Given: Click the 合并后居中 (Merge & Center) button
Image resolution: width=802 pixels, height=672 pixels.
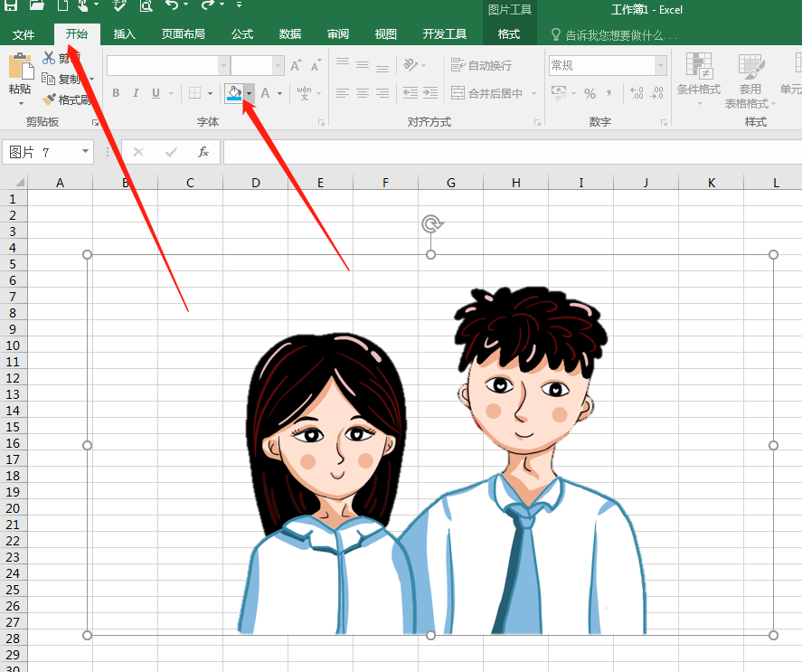Looking at the screenshot, I should click(x=487, y=93).
